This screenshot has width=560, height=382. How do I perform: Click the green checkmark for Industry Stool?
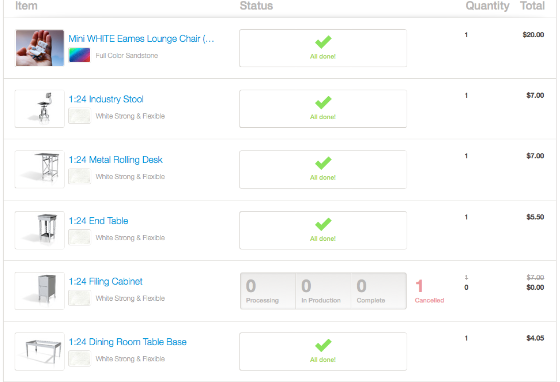coord(323,103)
